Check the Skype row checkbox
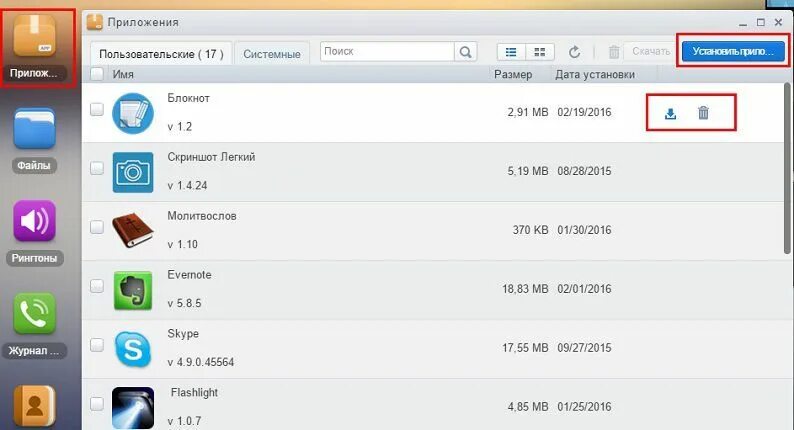The image size is (794, 430). [x=97, y=344]
